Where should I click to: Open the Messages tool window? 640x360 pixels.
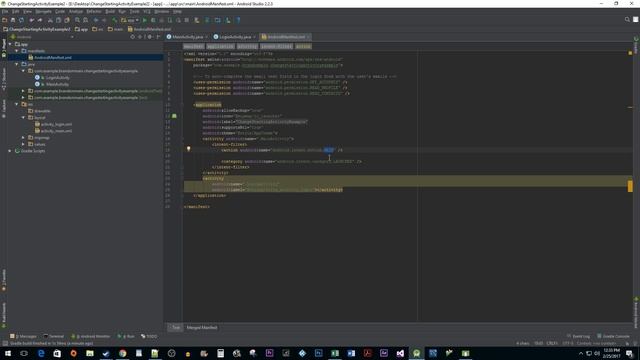click(x=23, y=336)
